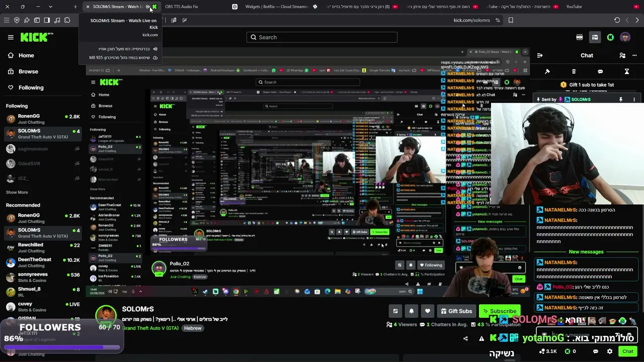Screen dimensions: 644x362
Task: Click the speech bubble icon below Chat title
Action: pyautogui.click(x=600, y=71)
